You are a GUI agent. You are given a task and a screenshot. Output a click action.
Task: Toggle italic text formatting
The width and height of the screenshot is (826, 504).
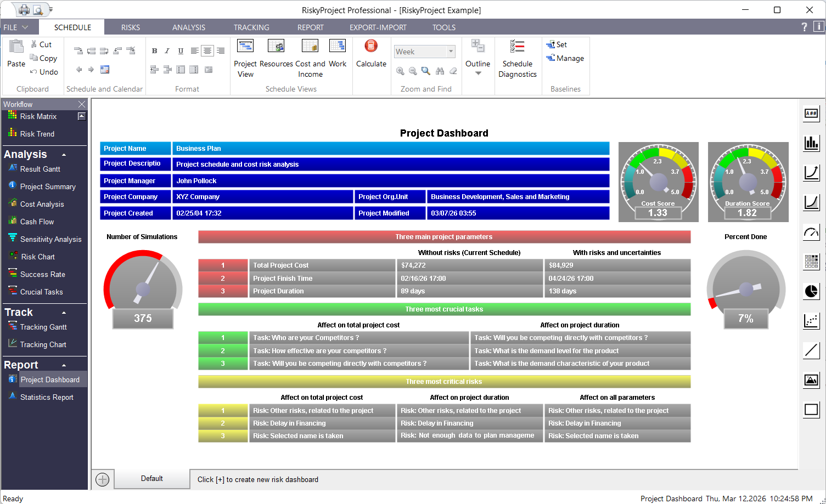point(167,50)
